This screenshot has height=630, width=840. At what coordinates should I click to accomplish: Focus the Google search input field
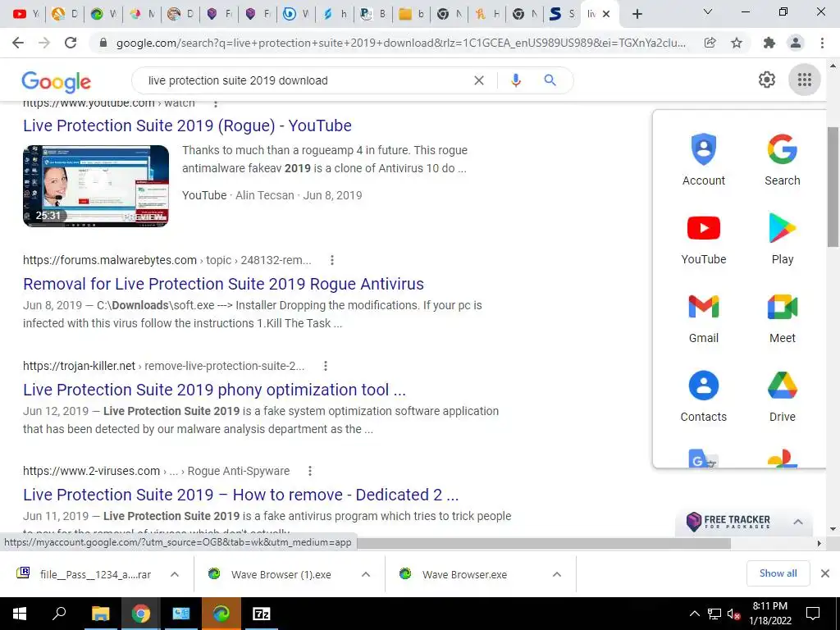305,80
